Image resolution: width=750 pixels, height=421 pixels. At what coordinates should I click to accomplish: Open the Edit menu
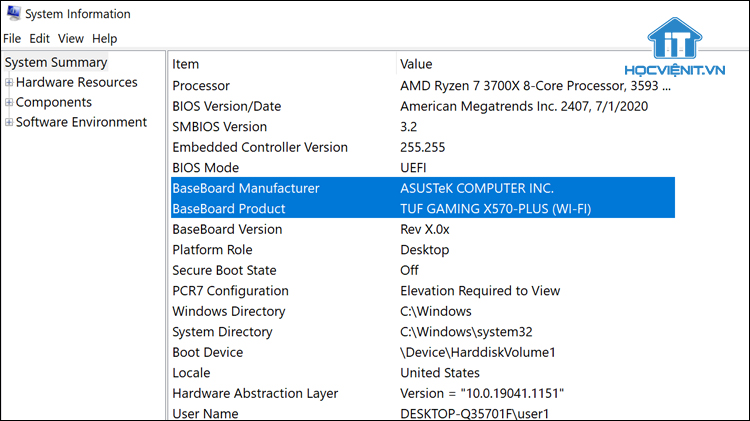coord(39,38)
